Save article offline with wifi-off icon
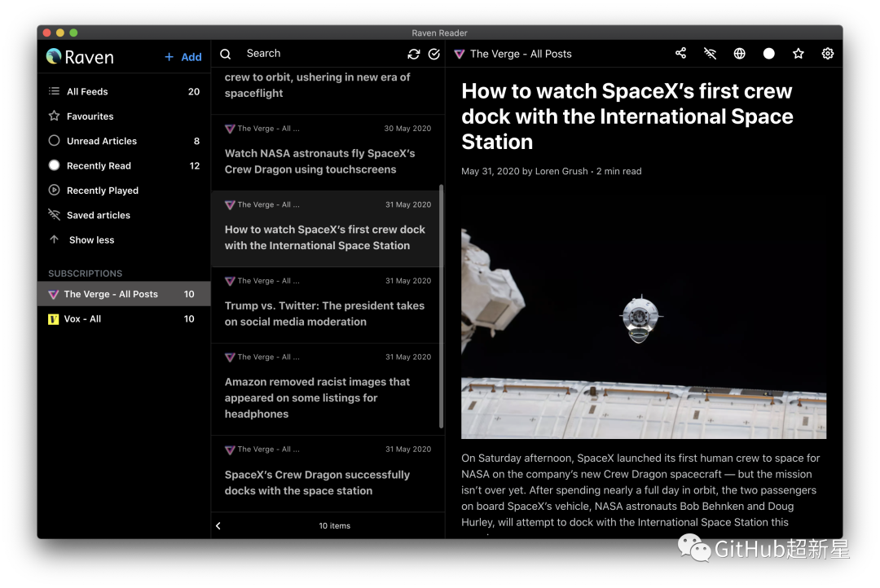Image resolution: width=880 pixels, height=588 pixels. pos(710,53)
